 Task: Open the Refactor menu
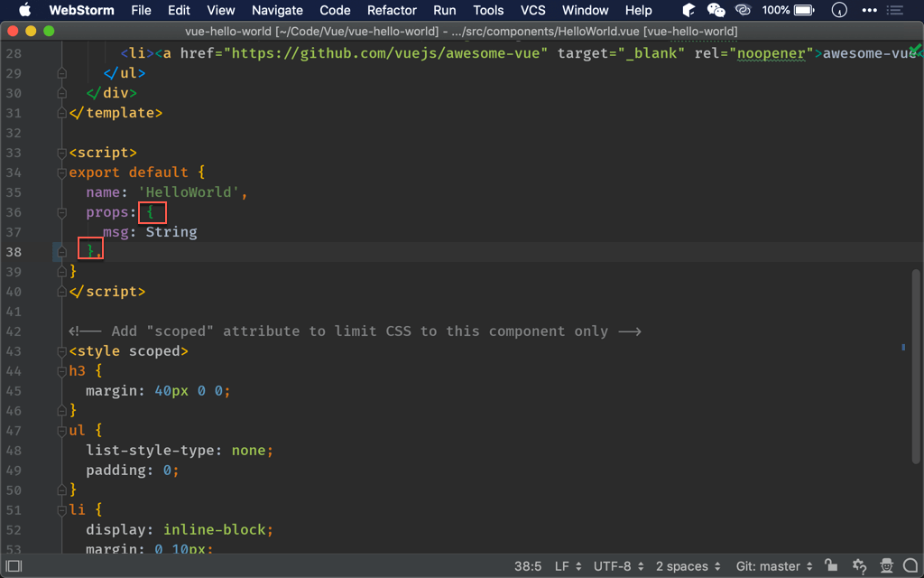(392, 10)
